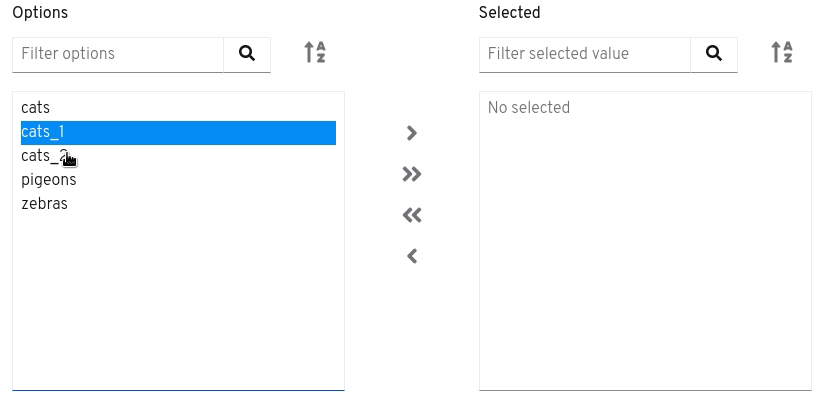Click the search icon beside Filter selected value
Screen dimensions: 831x420
pos(714,54)
